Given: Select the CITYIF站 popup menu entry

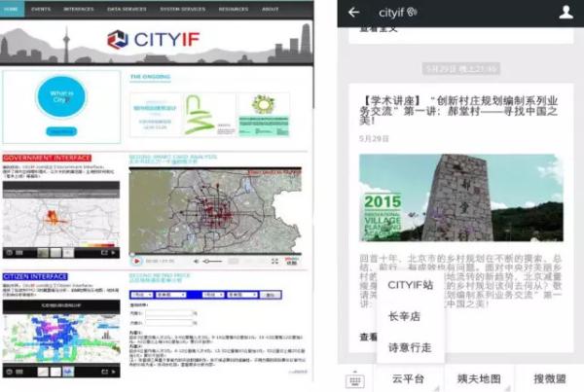Looking at the screenshot, I should pyautogui.click(x=411, y=285).
